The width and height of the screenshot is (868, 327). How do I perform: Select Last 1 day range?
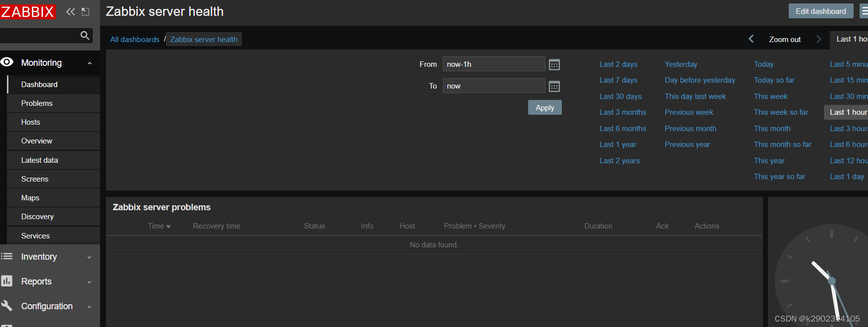847,177
